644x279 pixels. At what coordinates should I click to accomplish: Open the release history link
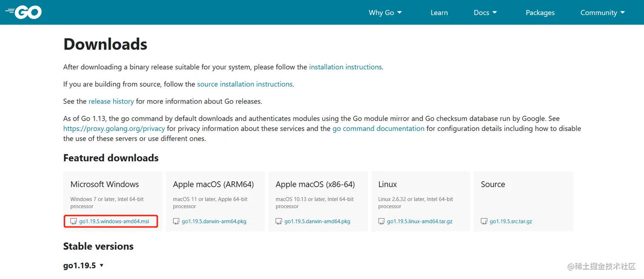(111, 102)
